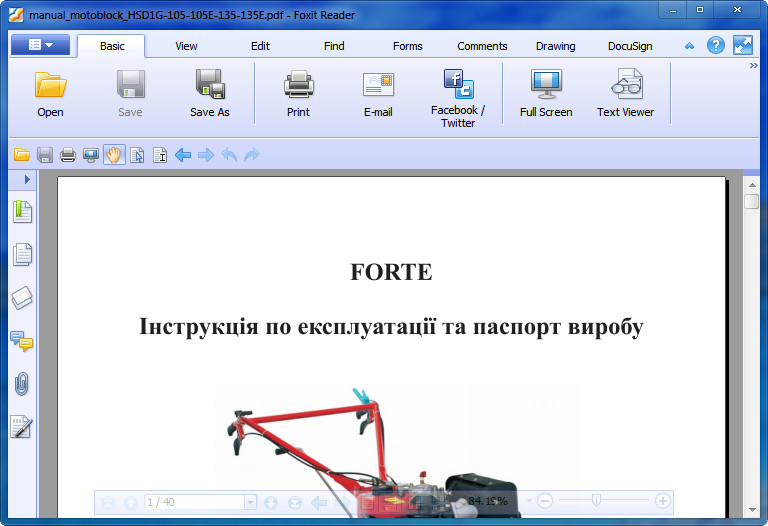
Task: Launch the Text Viewer
Action: [x=625, y=94]
